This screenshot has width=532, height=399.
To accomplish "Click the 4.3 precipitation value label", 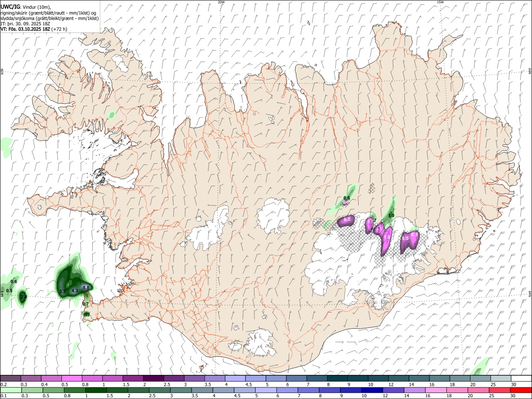I will [75, 291].
